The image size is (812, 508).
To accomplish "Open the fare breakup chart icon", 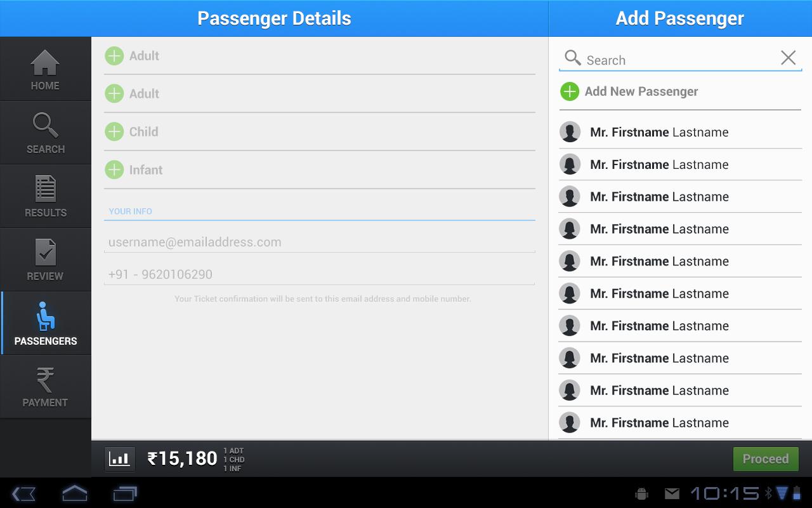I will pos(119,458).
